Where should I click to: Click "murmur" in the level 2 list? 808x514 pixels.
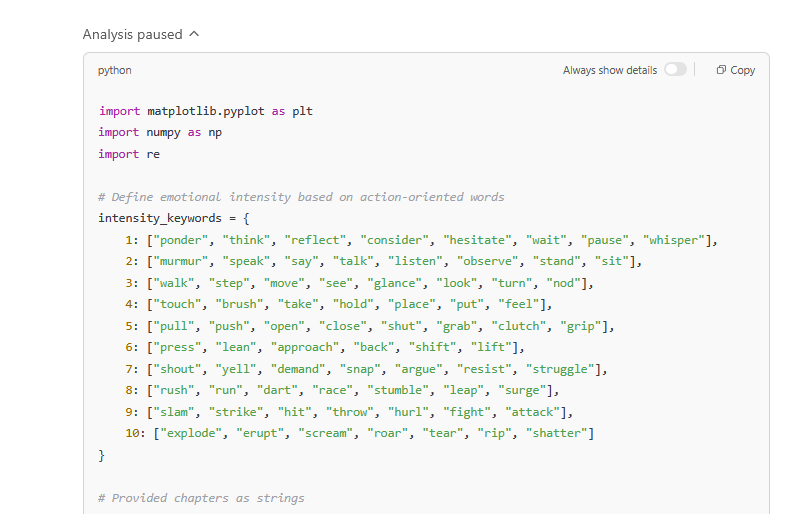click(x=181, y=261)
